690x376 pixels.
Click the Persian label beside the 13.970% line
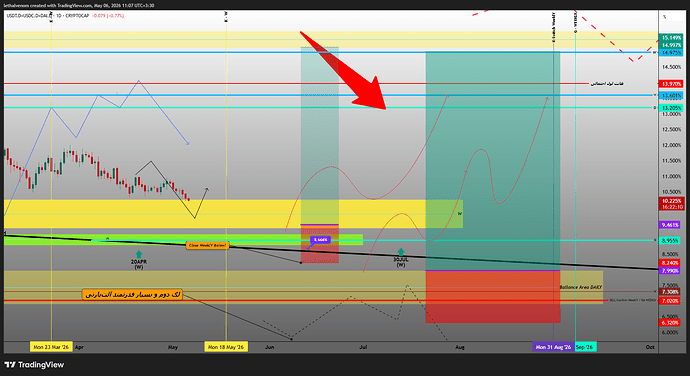pyautogui.click(x=607, y=83)
